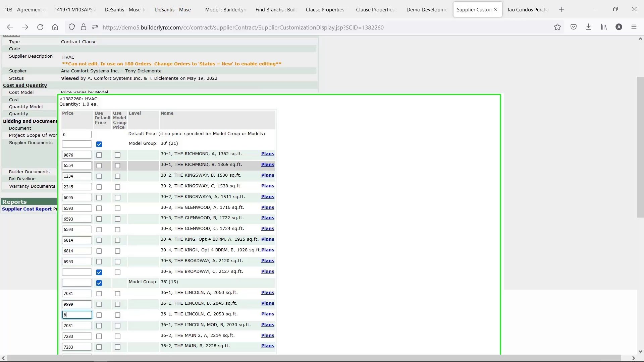Image resolution: width=644 pixels, height=362 pixels.
Task: Bookmark this page using the star icon
Action: click(558, 27)
